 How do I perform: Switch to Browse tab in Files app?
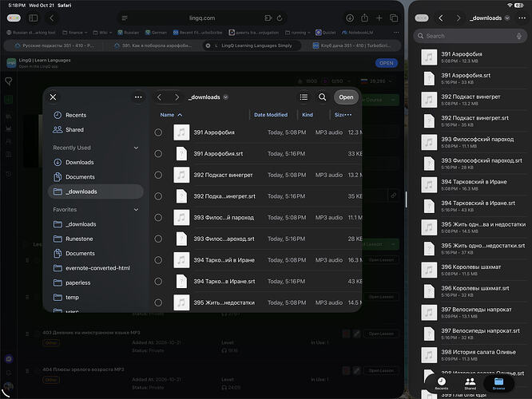click(498, 384)
